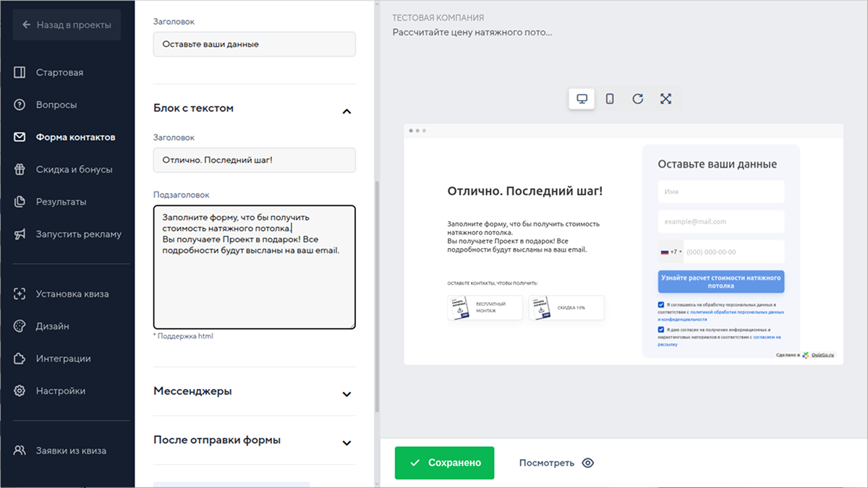The image size is (868, 488).
Task: Open fullscreen preview with expand icon
Action: click(x=665, y=99)
